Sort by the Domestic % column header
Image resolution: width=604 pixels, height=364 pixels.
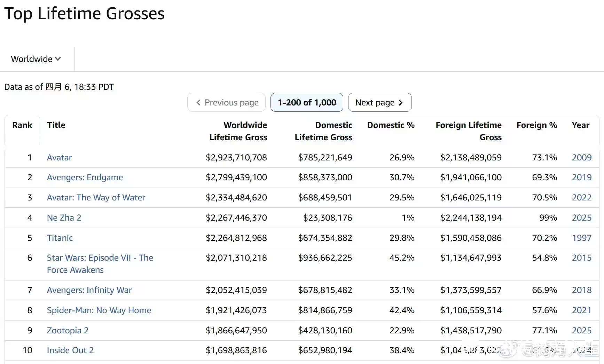coord(391,125)
